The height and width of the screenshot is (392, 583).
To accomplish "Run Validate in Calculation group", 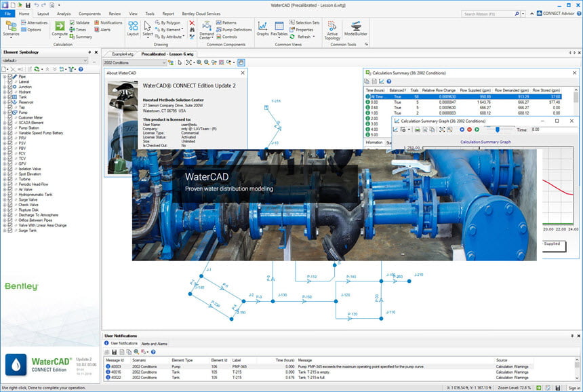I will click(x=79, y=22).
